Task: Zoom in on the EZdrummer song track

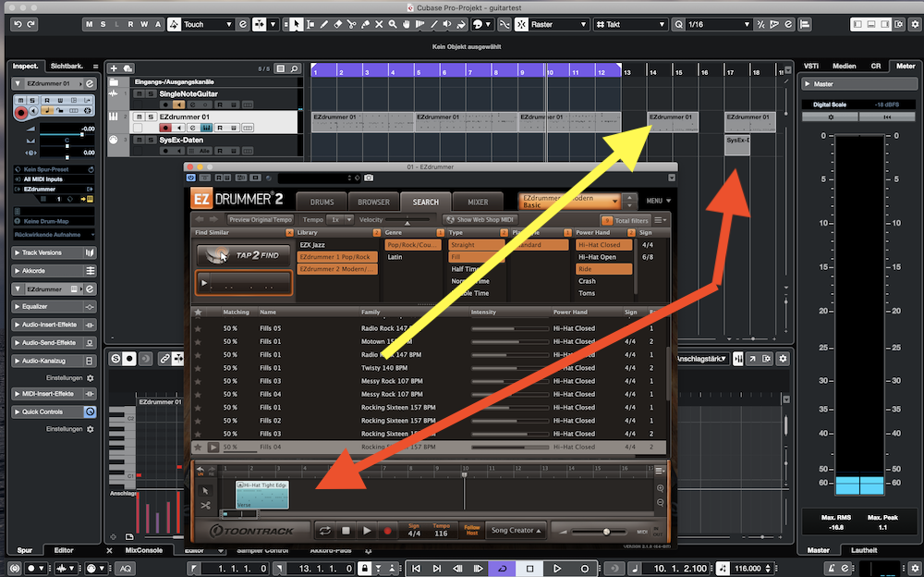Action: click(x=660, y=488)
